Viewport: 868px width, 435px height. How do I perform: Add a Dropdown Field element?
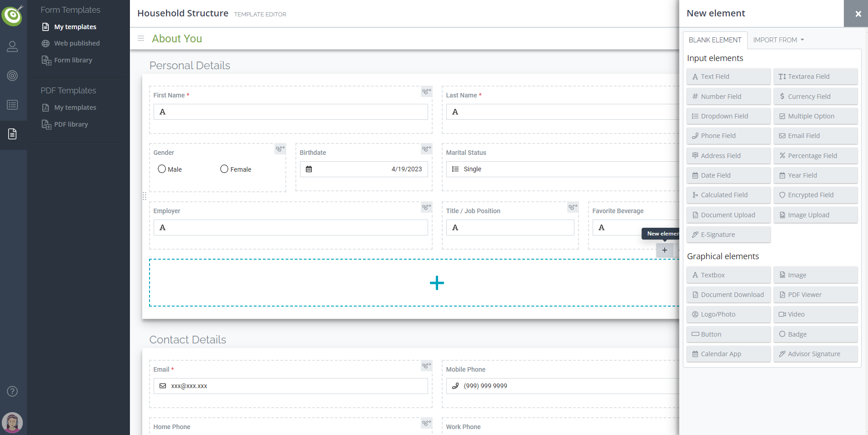pos(728,116)
